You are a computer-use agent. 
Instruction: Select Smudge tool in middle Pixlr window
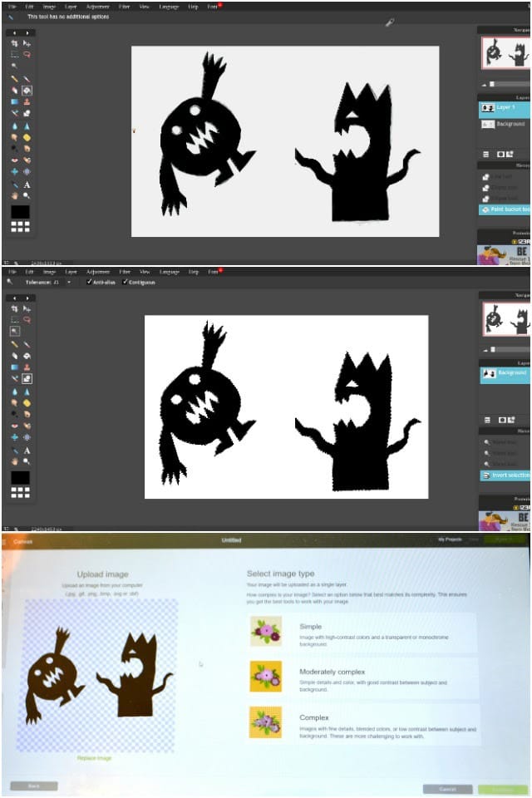coord(14,403)
